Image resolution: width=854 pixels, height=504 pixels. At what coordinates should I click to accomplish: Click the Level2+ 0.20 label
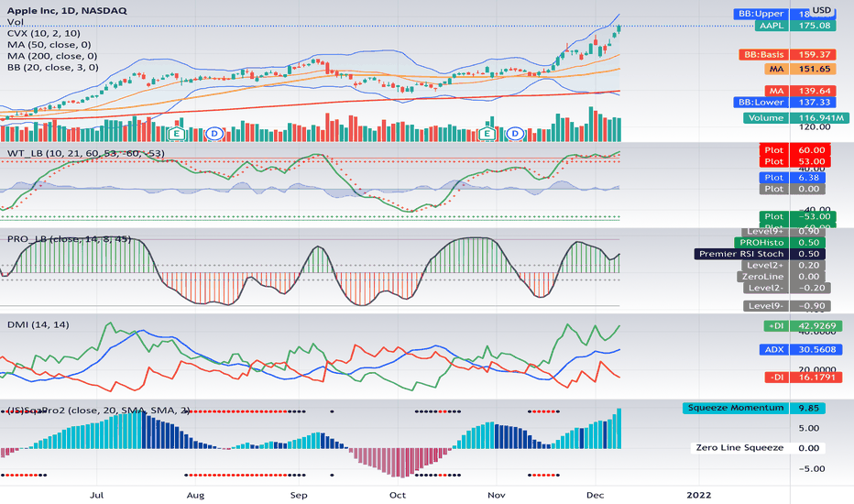[783, 266]
